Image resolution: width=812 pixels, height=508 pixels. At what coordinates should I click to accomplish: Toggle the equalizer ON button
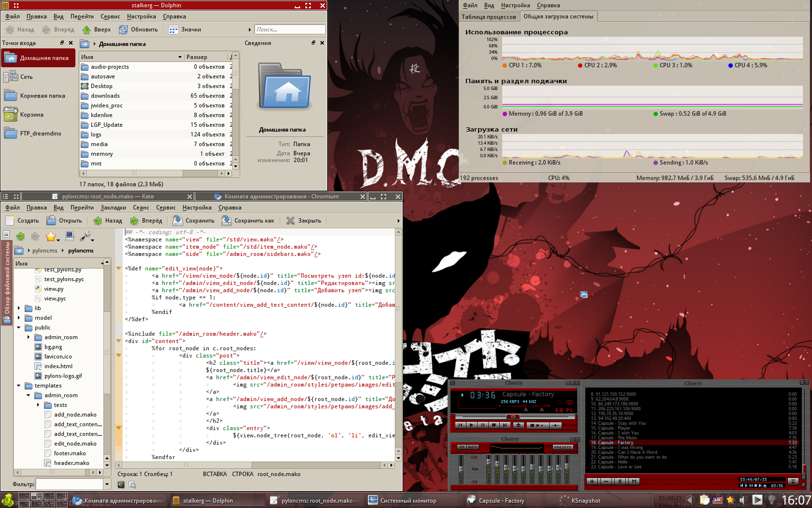click(x=462, y=447)
